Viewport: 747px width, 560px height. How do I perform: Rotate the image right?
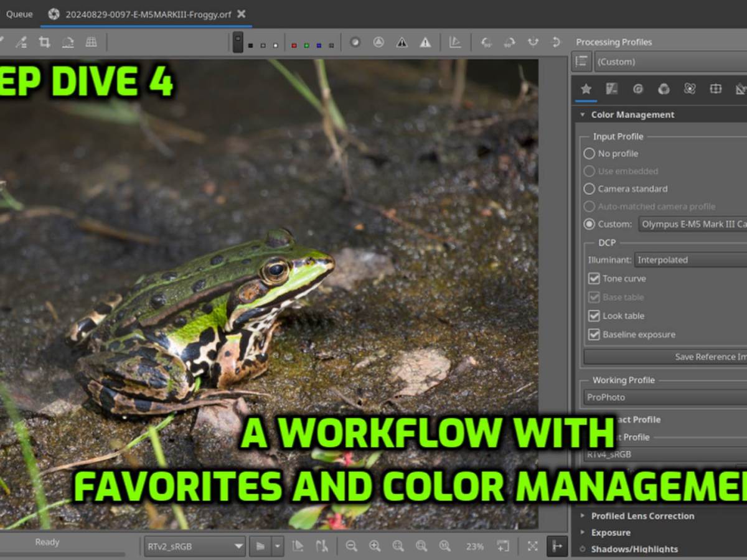(x=509, y=42)
